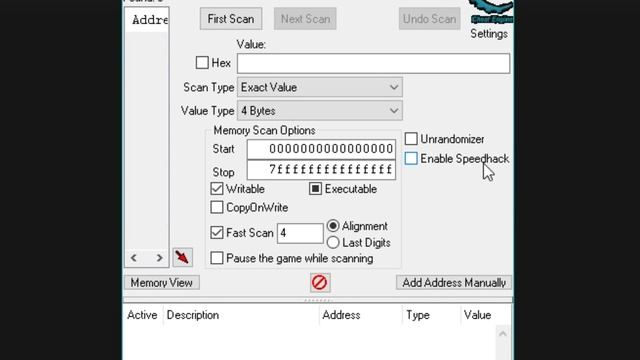Click the Next Scan button

click(x=305, y=19)
